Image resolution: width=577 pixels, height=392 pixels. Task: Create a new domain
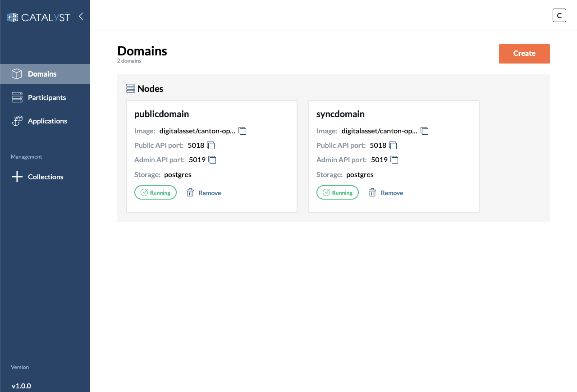(x=524, y=54)
